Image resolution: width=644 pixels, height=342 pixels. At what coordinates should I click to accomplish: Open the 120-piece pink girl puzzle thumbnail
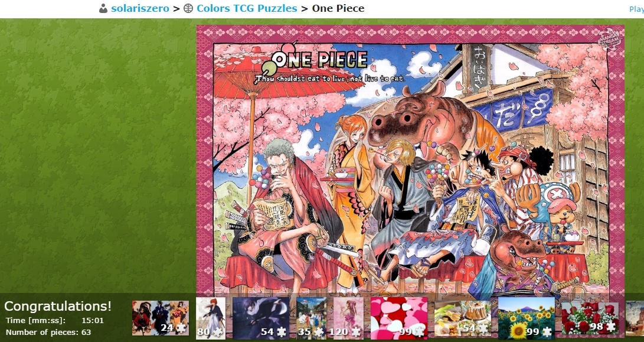tap(348, 318)
